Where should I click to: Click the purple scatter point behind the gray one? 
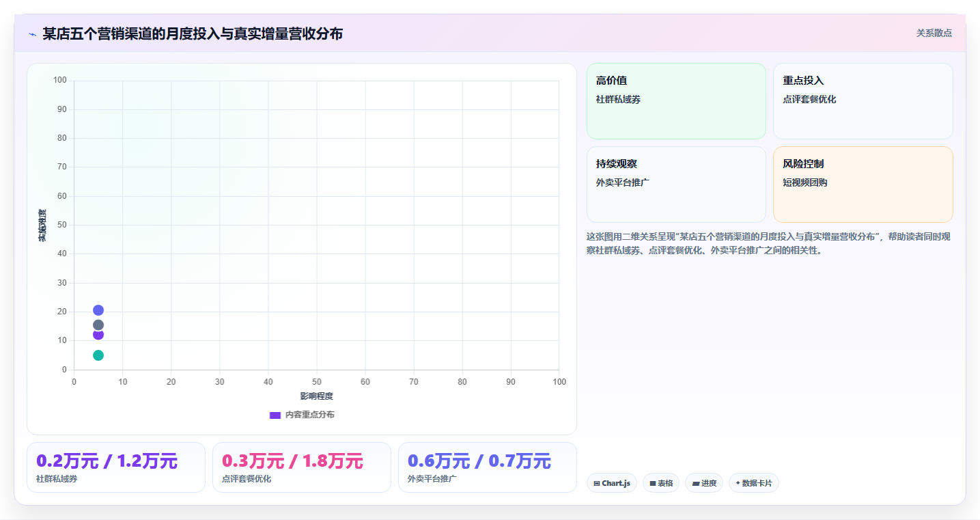(98, 336)
